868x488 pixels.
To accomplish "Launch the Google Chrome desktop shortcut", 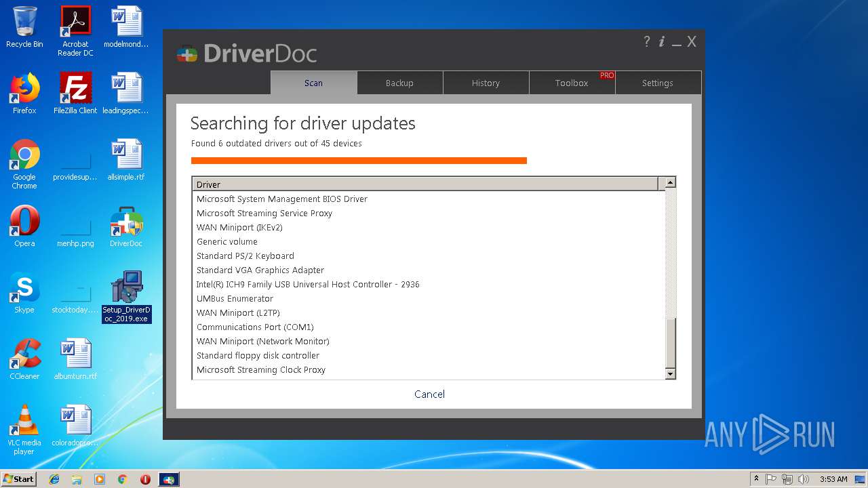I will [x=24, y=164].
